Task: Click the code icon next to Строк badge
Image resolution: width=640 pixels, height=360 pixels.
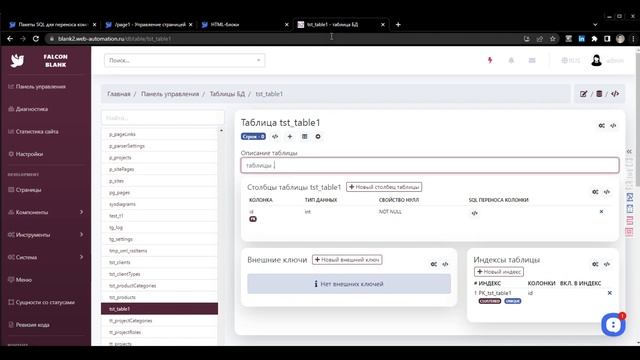Action: click(275, 136)
